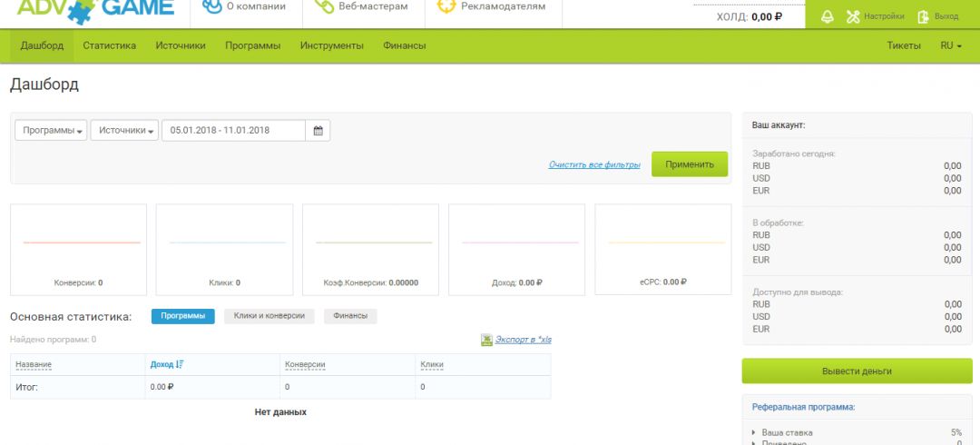Click the Доход chart card
Viewport: 980px width, 445px height.
(x=517, y=249)
